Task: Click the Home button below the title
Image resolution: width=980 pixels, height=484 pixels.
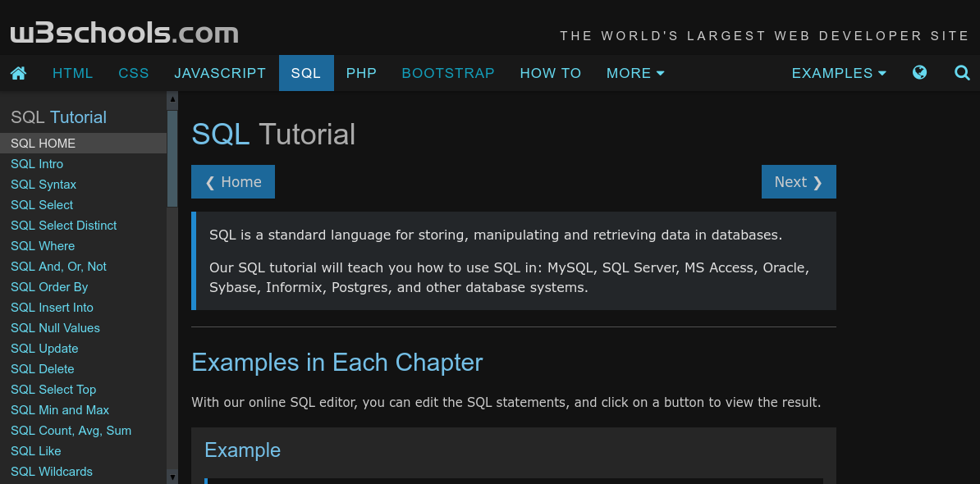Action: [x=233, y=181]
